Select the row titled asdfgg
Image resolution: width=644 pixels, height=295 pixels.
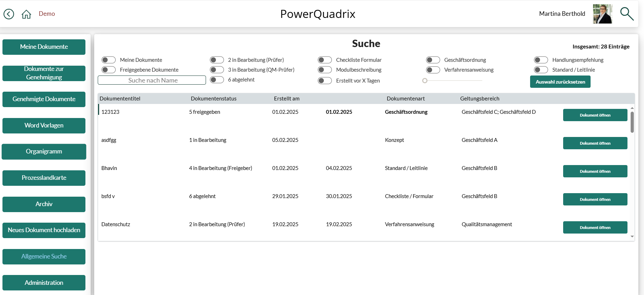109,140
